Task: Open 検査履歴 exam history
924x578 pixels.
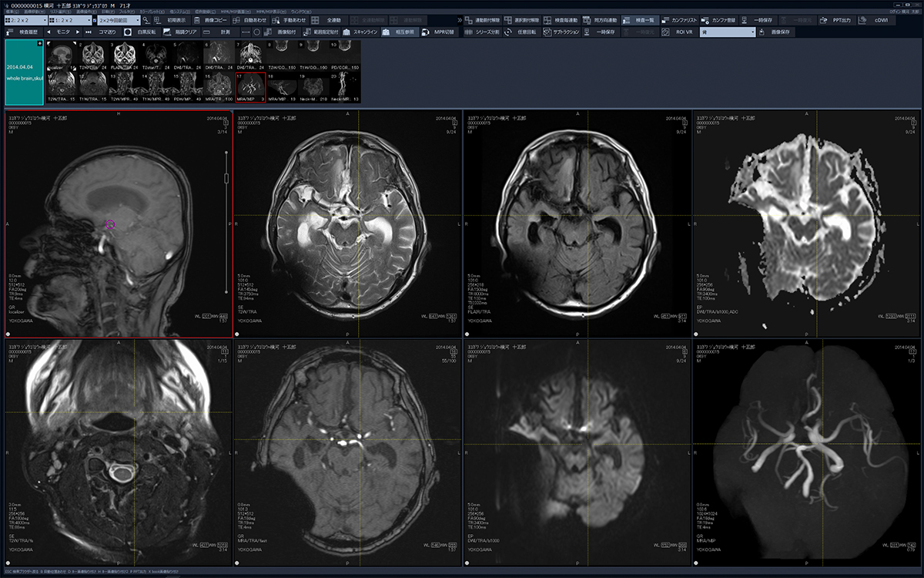Action: point(23,32)
